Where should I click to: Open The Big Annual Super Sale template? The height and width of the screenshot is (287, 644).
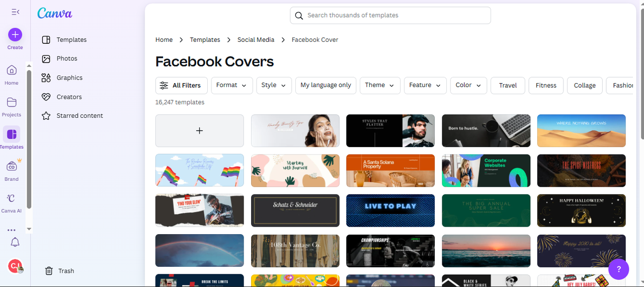(x=486, y=210)
